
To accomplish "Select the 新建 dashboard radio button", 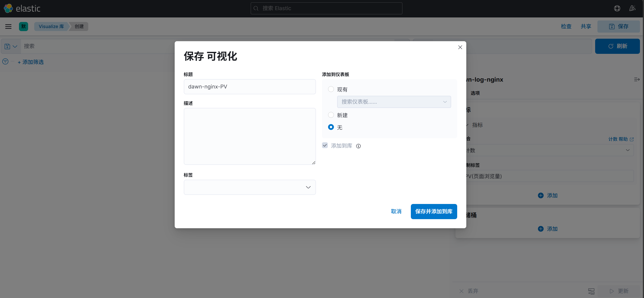I will point(331,115).
